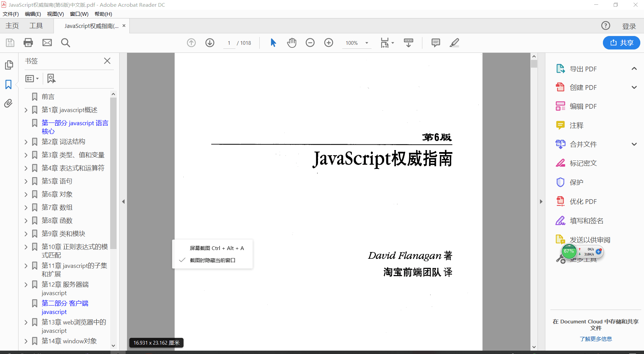Expand 第6章 对象 bookmark
The height and width of the screenshot is (354, 644).
pos(26,194)
